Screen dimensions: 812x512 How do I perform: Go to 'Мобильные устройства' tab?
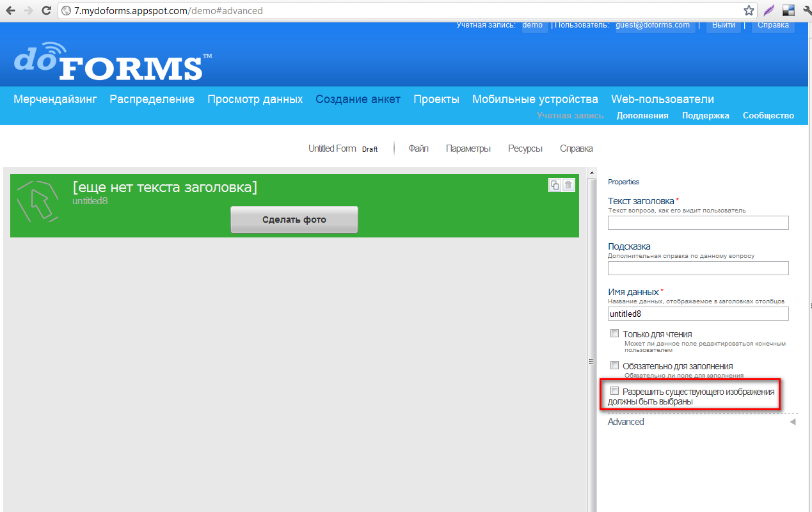(535, 99)
